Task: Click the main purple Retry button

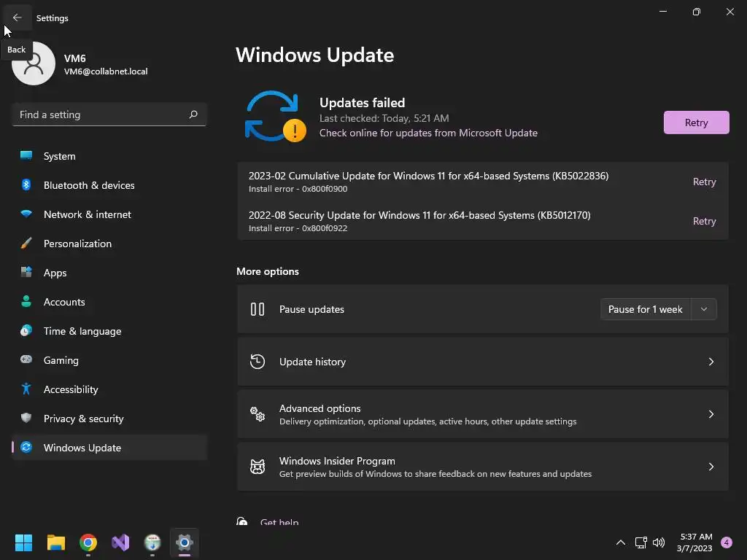Action: 696,122
